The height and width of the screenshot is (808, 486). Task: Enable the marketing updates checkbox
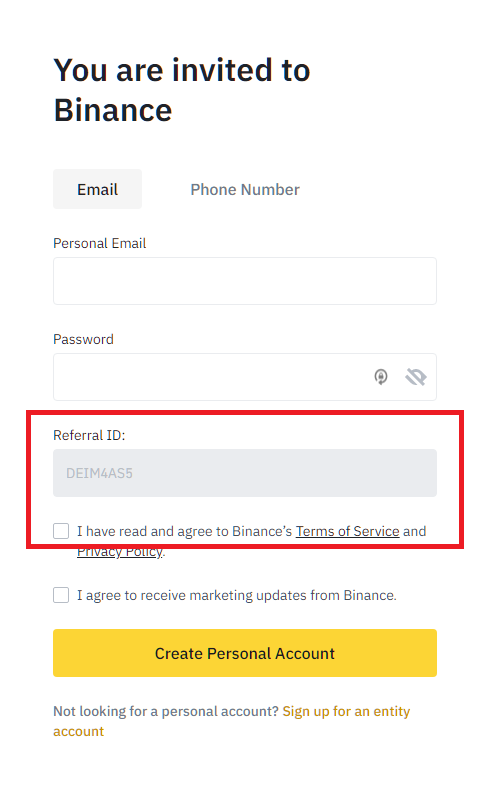tap(61, 595)
